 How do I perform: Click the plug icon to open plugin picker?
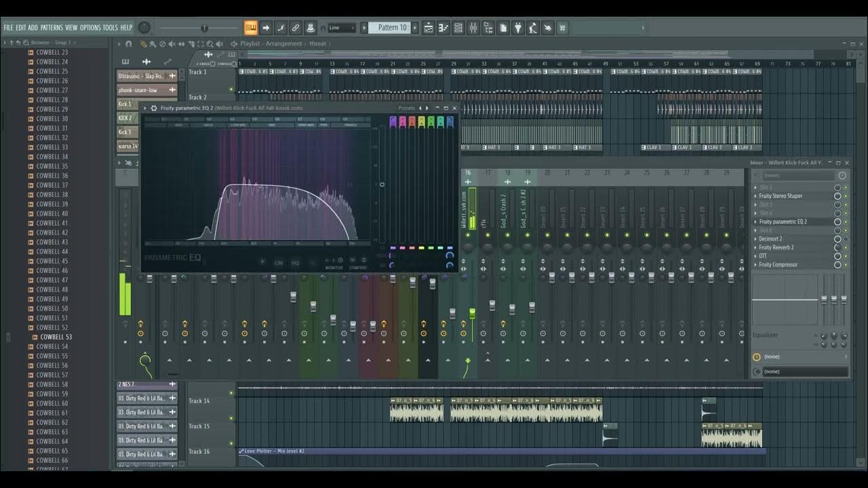518,28
